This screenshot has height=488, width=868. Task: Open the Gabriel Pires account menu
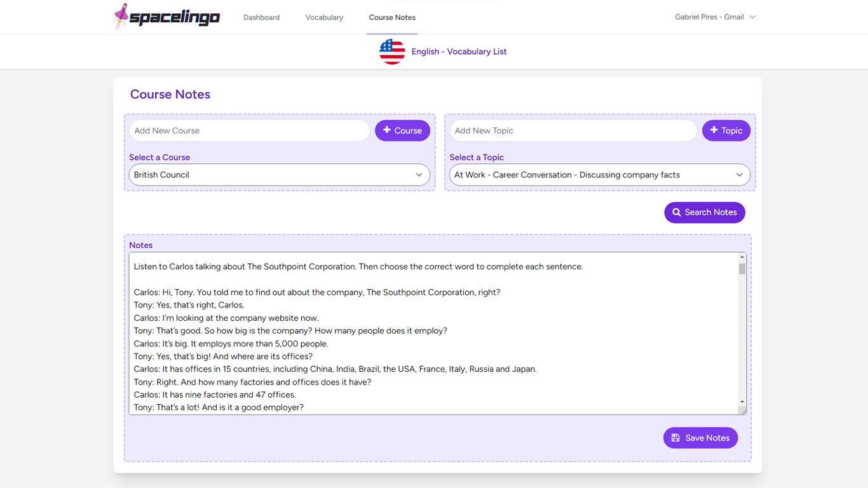(715, 17)
